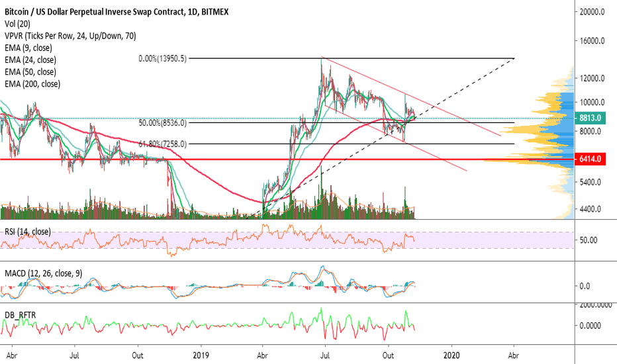
Task: Click the RSI 50.00 axis value
Action: pyautogui.click(x=589, y=240)
